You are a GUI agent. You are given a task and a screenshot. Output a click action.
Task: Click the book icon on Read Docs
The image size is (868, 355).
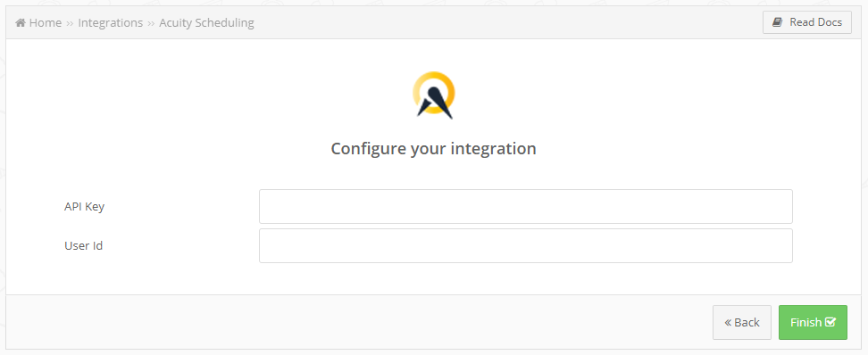tap(777, 22)
